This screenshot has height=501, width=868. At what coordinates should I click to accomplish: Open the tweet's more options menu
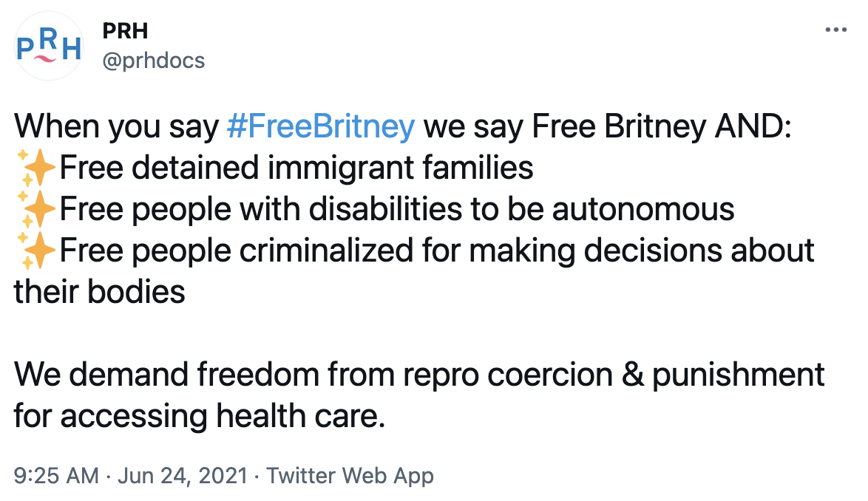tap(835, 30)
